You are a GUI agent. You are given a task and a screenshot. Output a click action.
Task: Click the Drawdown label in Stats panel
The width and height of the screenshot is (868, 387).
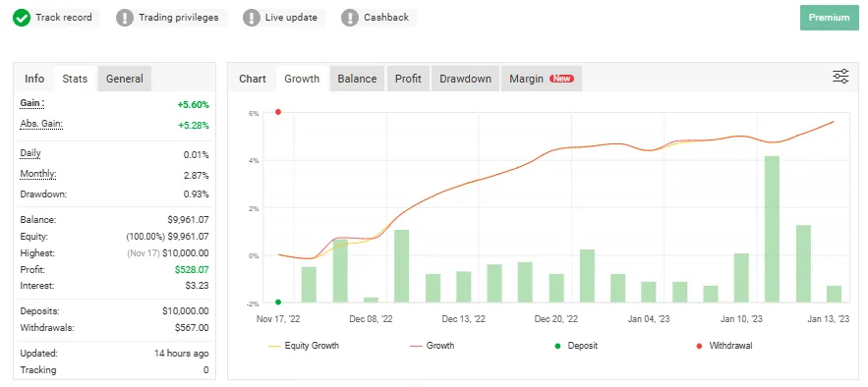point(43,194)
